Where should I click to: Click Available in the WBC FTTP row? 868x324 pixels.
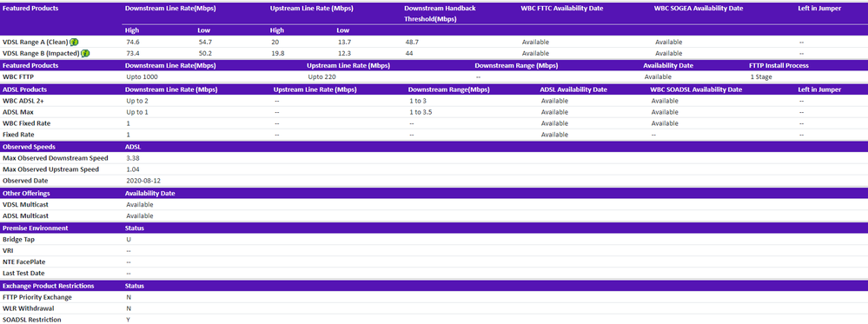pyautogui.click(x=658, y=77)
